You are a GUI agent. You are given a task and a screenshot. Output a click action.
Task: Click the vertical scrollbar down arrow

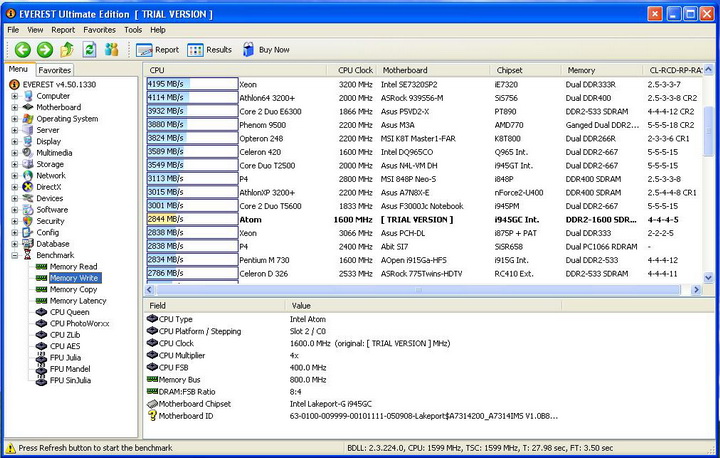pos(708,277)
